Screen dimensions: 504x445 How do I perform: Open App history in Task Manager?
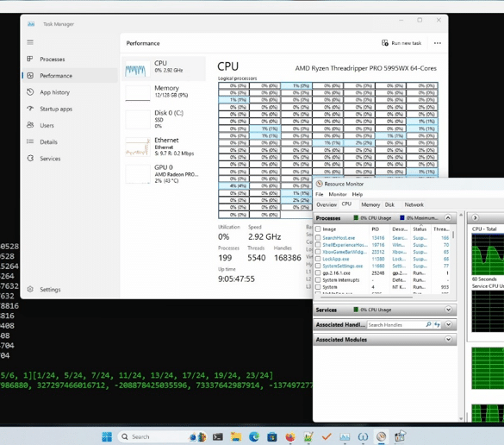point(54,92)
